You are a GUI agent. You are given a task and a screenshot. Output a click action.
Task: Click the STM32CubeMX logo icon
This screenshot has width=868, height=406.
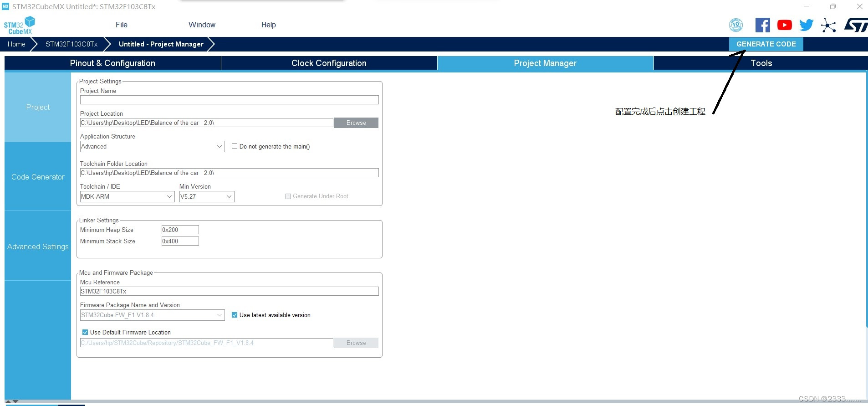tap(20, 26)
